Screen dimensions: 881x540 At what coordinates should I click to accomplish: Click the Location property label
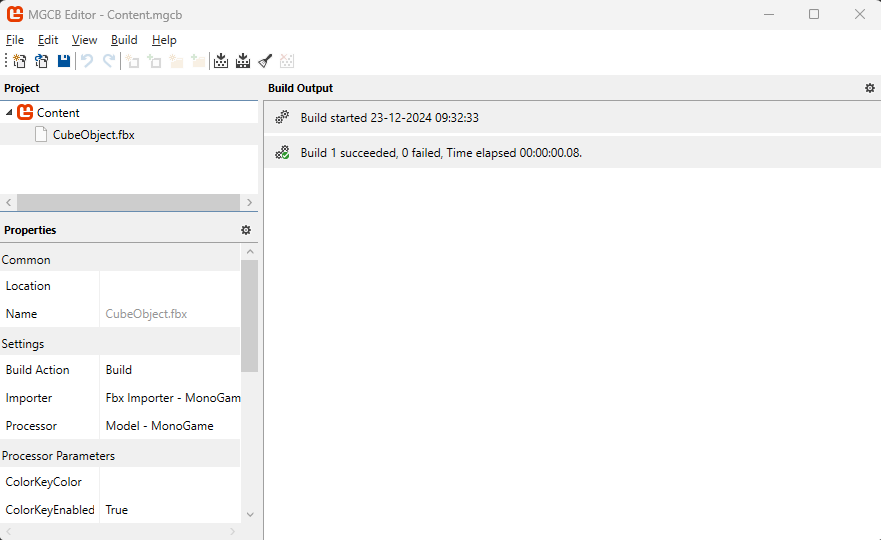pyautogui.click(x=28, y=285)
